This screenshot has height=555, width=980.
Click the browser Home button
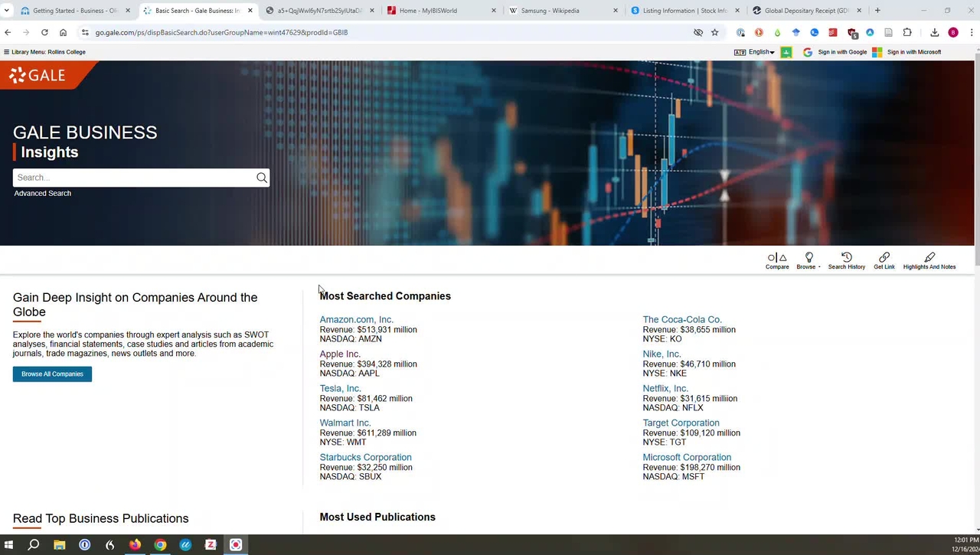(x=63, y=32)
